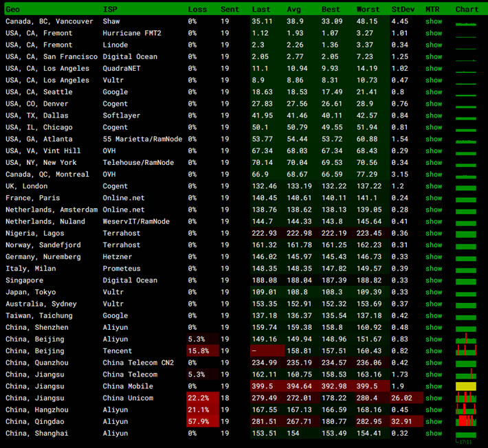Screen dimensions: 488x448
Task: Open show link for Qingdao Aliyun row
Action: point(434,421)
